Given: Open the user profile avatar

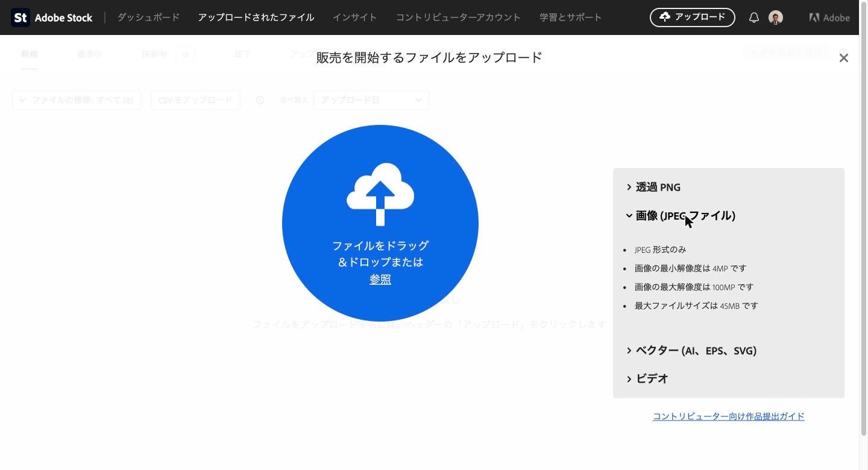Looking at the screenshot, I should click(x=776, y=17).
